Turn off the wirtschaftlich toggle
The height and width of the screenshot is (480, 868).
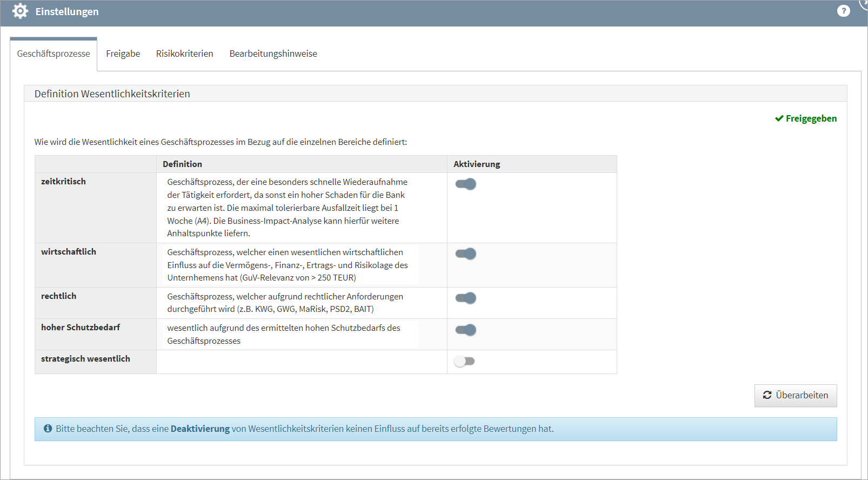(465, 254)
